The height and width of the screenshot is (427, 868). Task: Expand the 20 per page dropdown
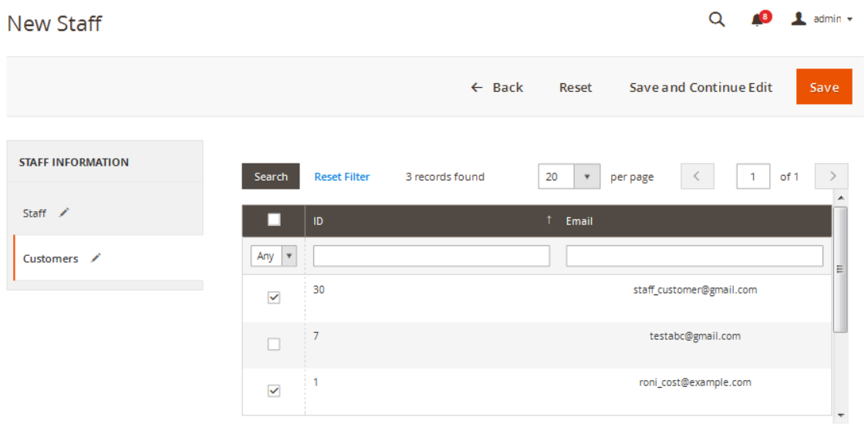(586, 177)
